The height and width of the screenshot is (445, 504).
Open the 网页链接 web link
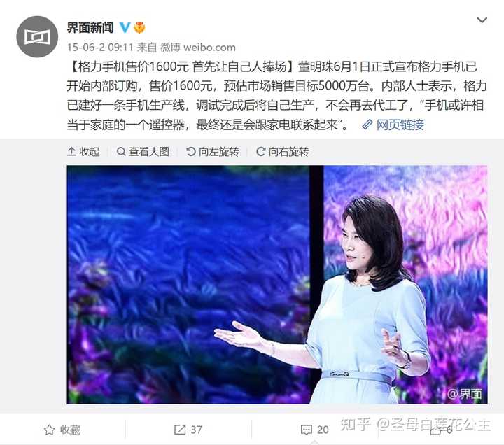click(393, 125)
